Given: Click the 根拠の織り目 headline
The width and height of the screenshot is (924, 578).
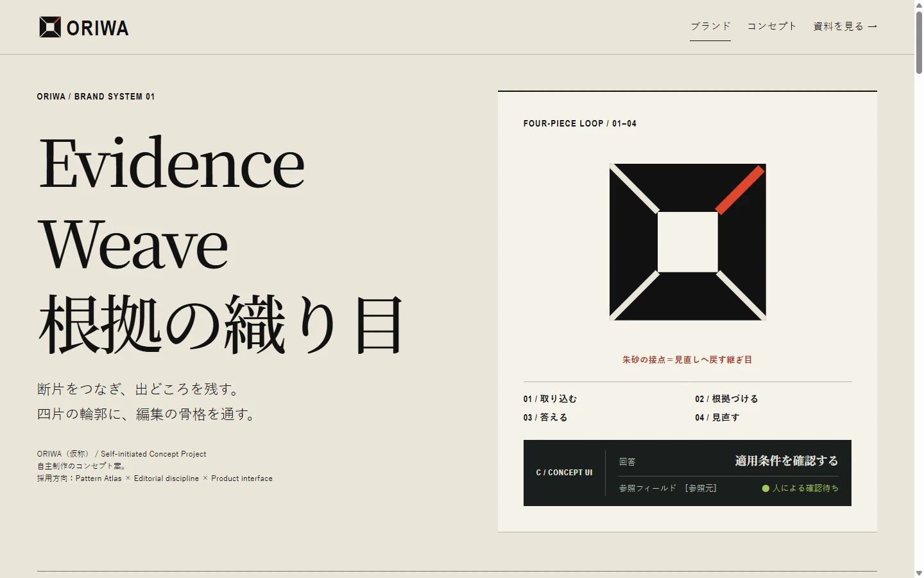Looking at the screenshot, I should [221, 324].
